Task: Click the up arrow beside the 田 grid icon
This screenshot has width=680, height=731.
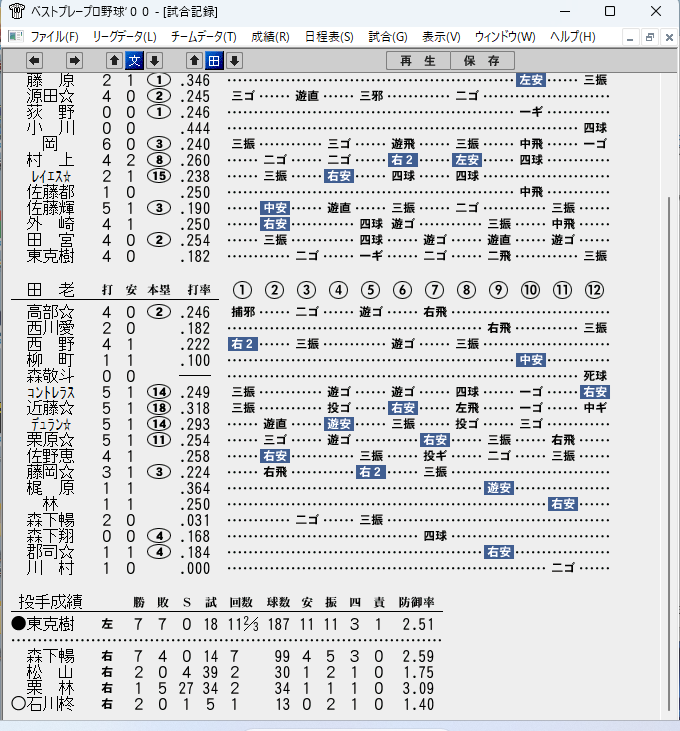Action: [194, 61]
